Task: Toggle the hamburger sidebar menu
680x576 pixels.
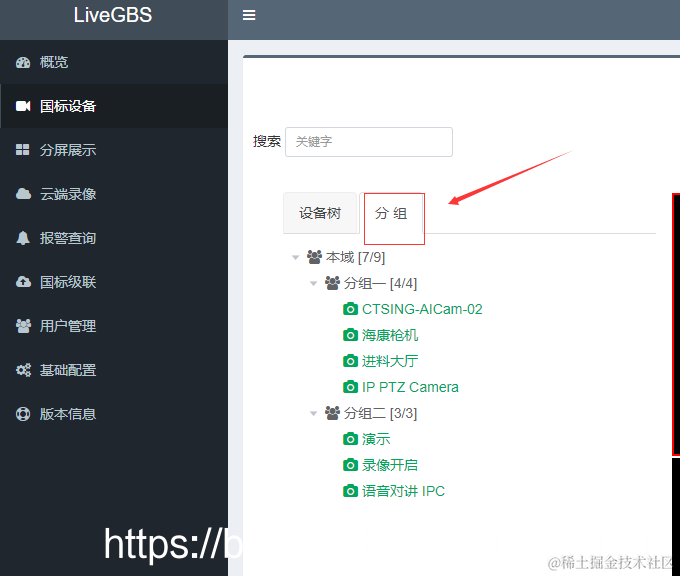Action: point(249,15)
